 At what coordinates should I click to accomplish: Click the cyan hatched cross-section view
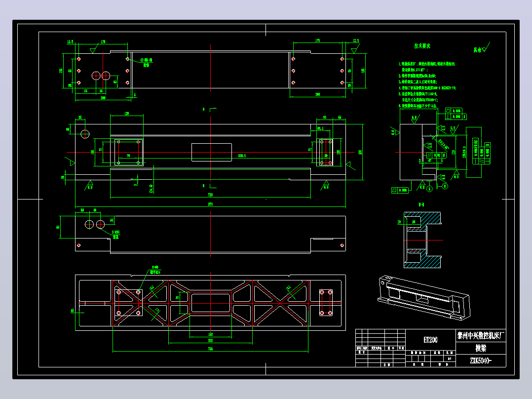click(x=422, y=240)
